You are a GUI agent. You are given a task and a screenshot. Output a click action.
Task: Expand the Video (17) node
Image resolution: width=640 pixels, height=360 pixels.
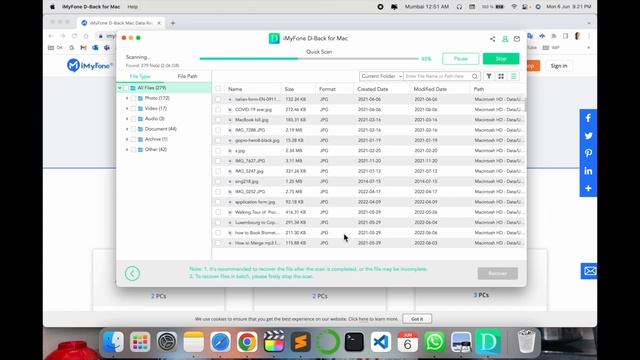point(127,109)
